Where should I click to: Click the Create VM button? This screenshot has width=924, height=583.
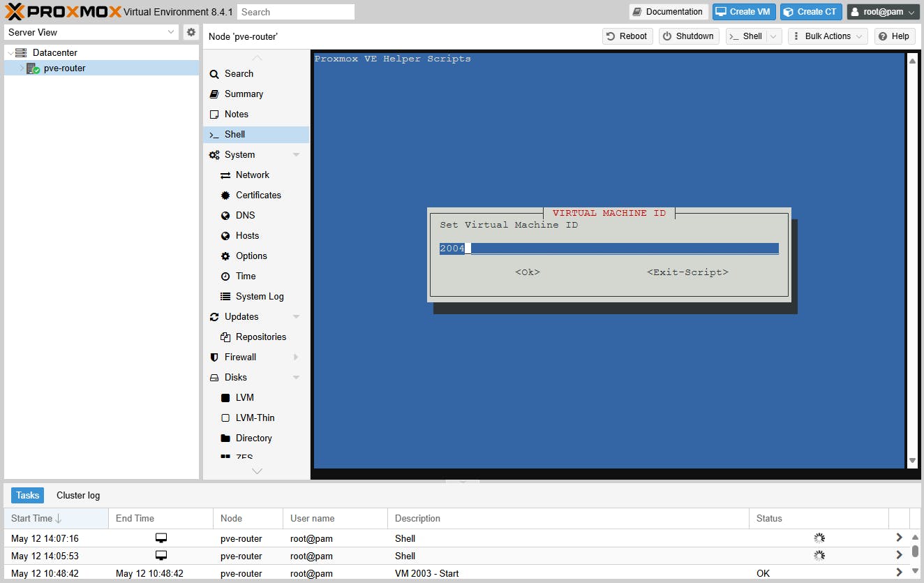click(743, 11)
